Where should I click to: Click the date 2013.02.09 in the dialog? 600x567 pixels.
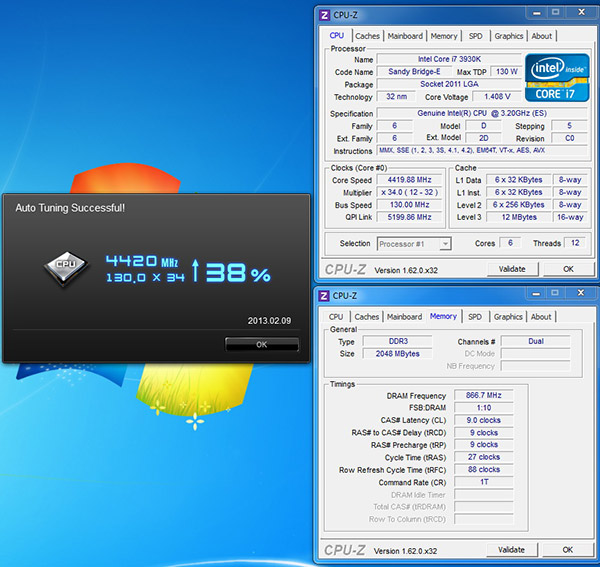(269, 321)
